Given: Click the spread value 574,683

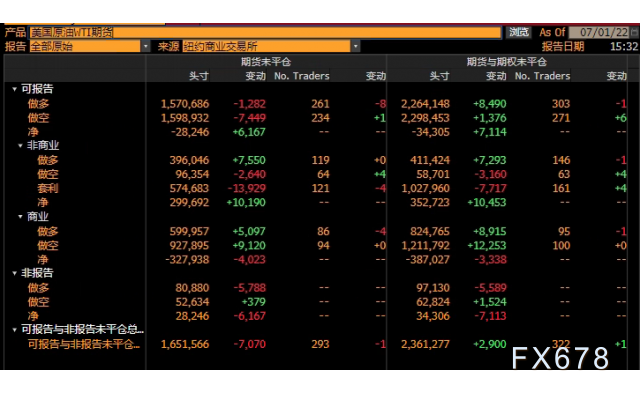Looking at the screenshot, I should [189, 188].
